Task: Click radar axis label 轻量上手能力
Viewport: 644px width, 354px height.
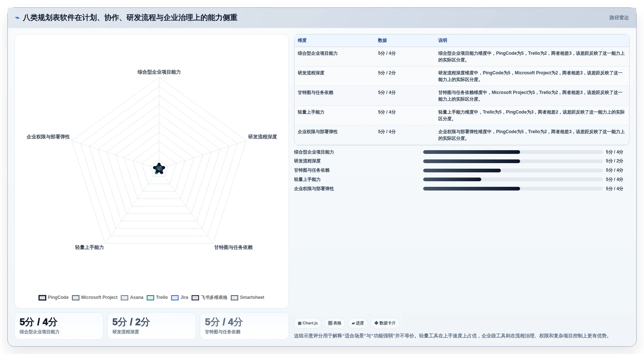Action: [90, 247]
